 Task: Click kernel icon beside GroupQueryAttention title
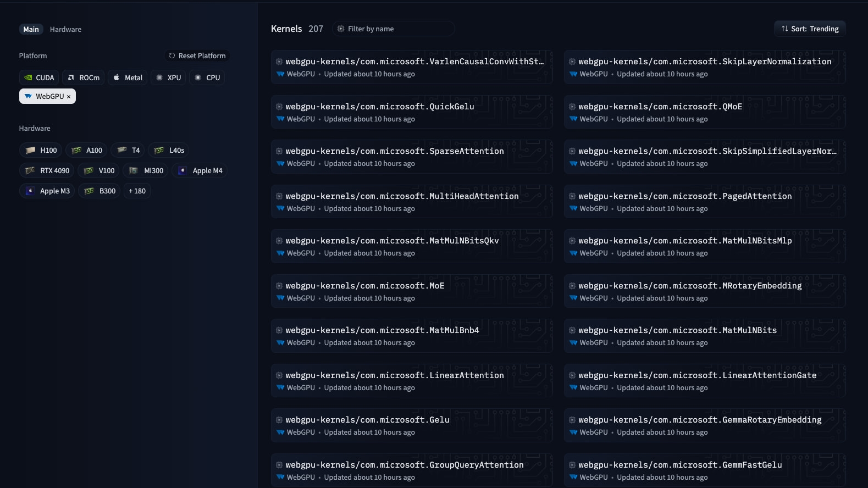click(279, 465)
